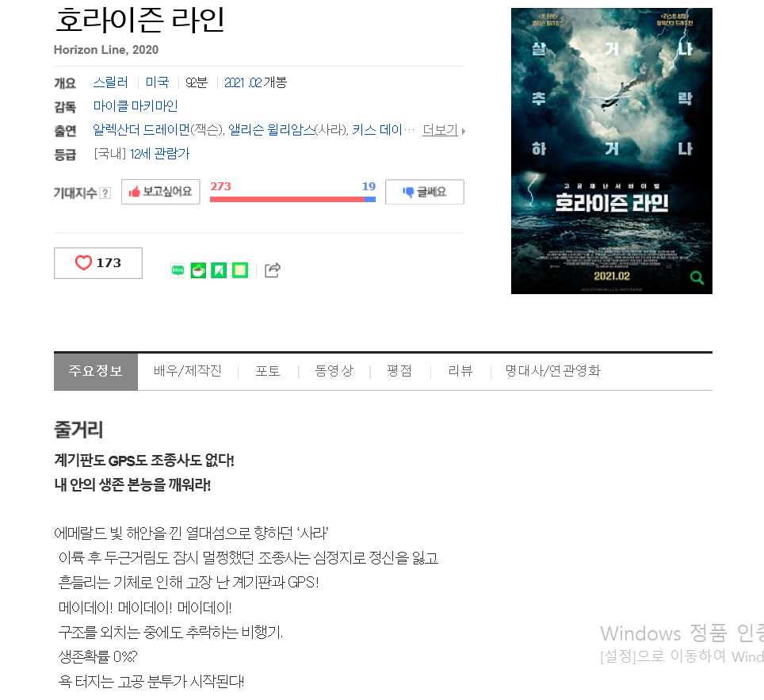Open the 포토 tab
764x700 pixels.
(x=268, y=371)
